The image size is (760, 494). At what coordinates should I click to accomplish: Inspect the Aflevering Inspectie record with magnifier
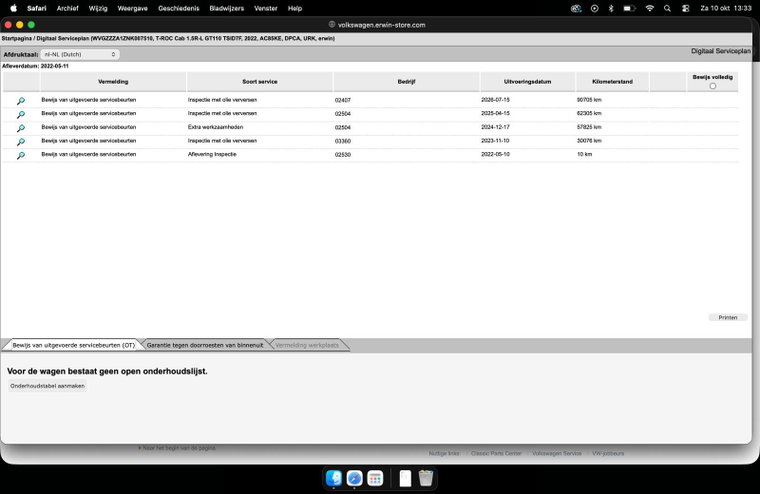(21, 155)
